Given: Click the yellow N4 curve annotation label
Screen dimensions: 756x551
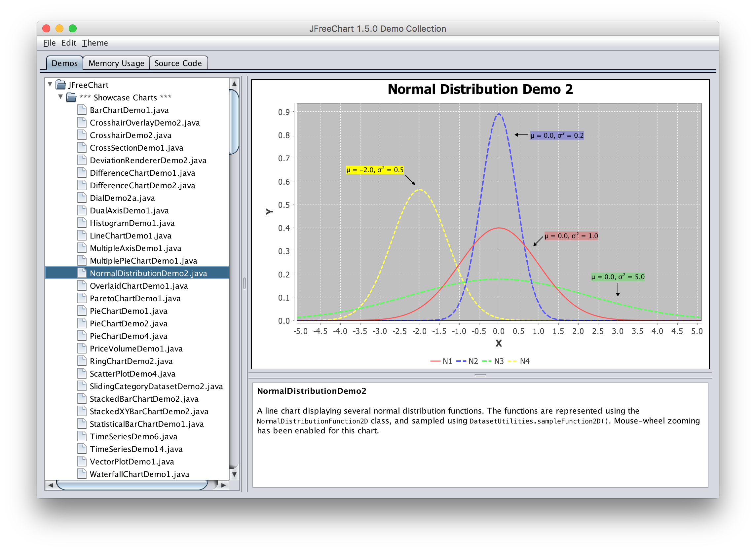Looking at the screenshot, I should [375, 170].
